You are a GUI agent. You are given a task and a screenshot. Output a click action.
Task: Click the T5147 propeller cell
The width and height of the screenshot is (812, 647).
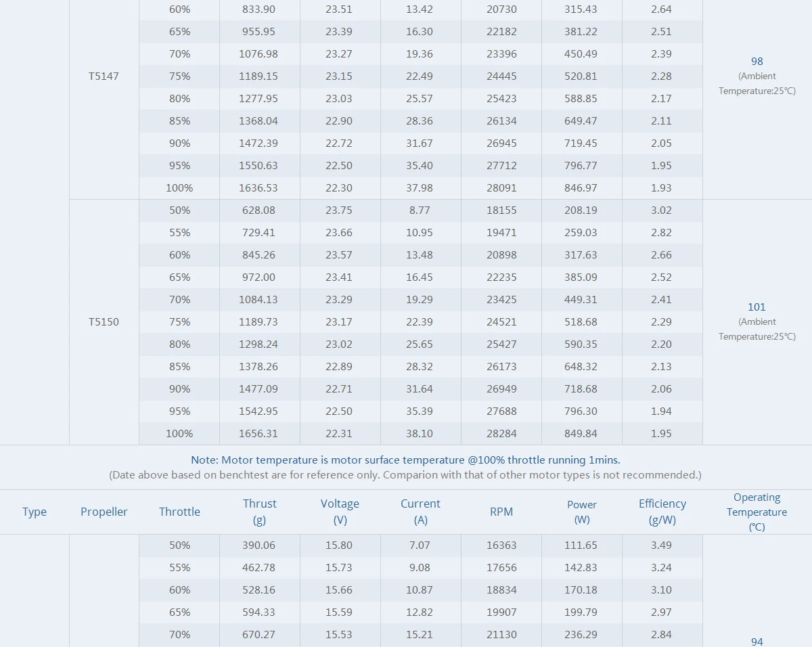tap(104, 76)
